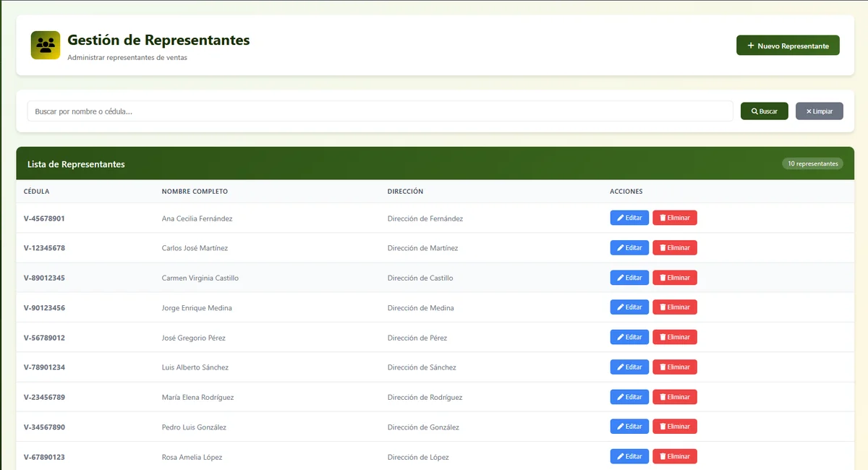868x470 pixels.
Task: Edit Jorge Enrique Medina record
Action: (629, 307)
